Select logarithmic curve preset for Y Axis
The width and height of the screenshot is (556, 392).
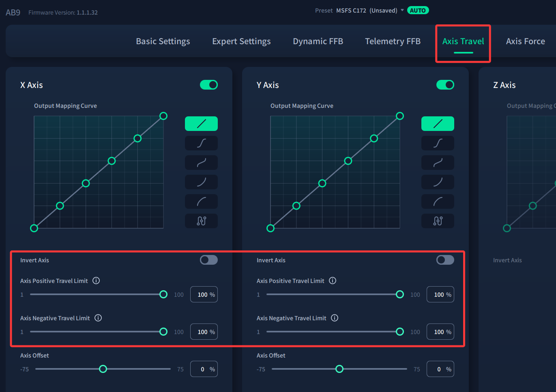438,201
